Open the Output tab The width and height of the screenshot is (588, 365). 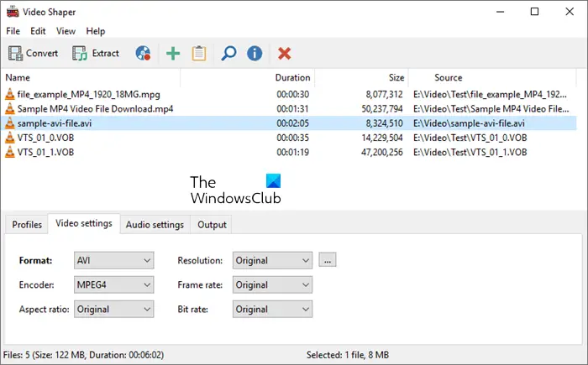(x=212, y=225)
